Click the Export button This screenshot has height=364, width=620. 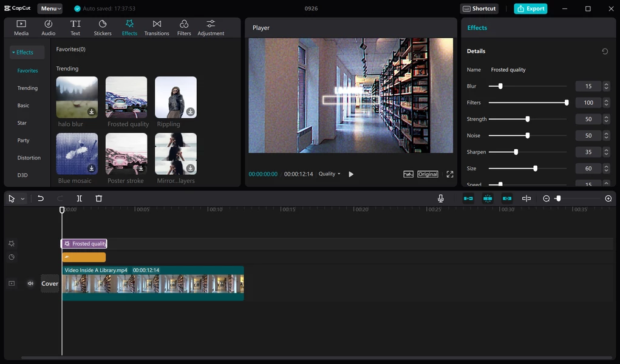[530, 8]
